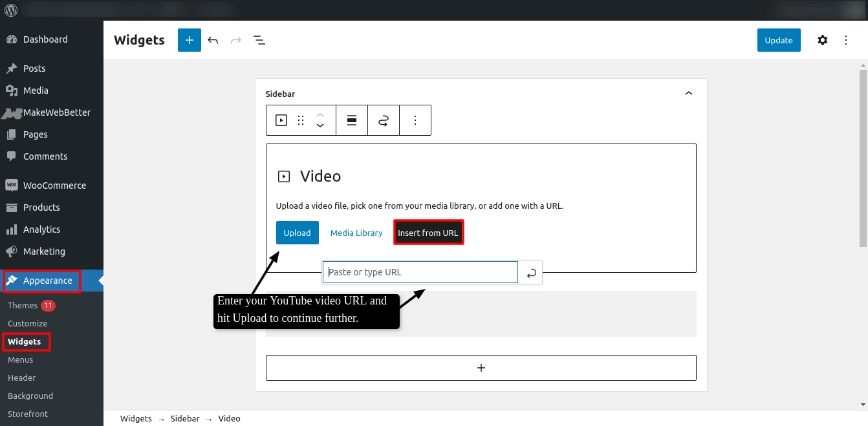Open block options with three-dot menu
868x426 pixels.
tap(415, 120)
